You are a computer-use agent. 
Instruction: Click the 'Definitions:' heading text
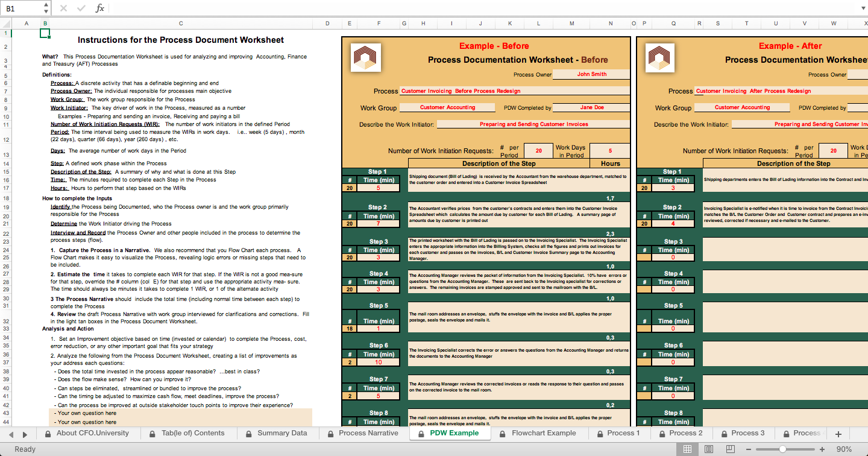57,75
